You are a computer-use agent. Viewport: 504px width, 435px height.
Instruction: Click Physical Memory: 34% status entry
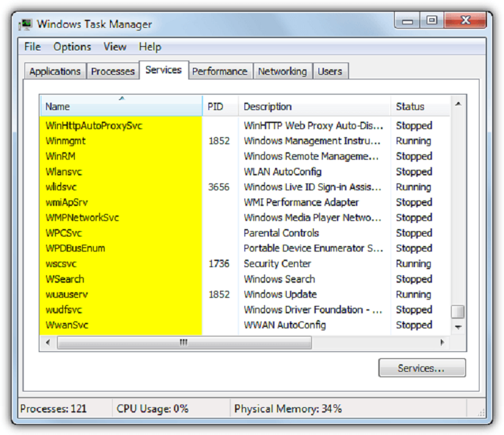pos(288,408)
